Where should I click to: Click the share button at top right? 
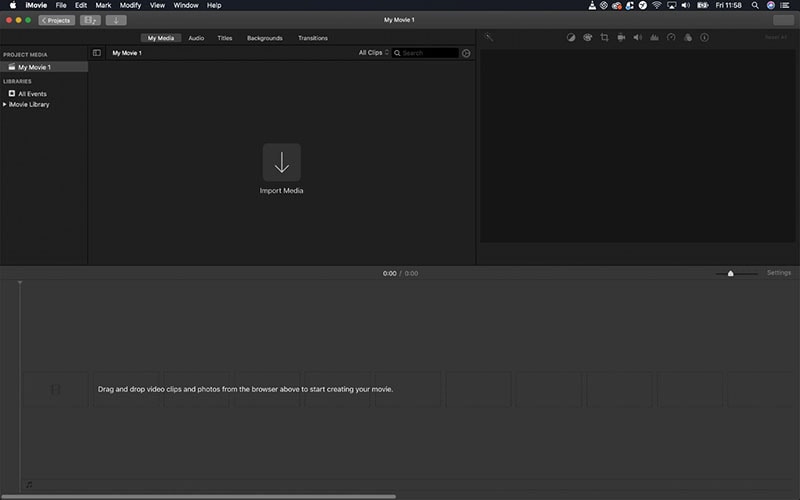point(784,20)
